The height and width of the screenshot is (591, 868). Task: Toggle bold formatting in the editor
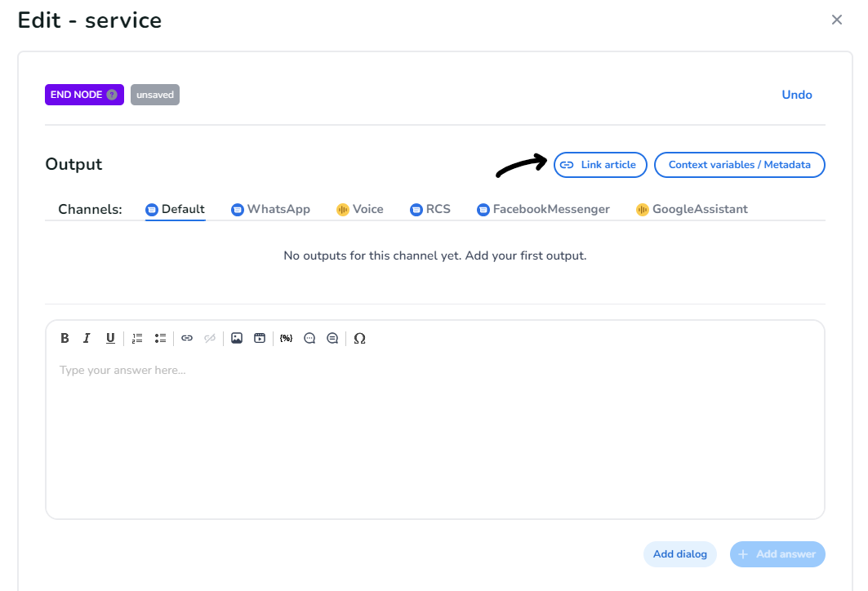[65, 338]
